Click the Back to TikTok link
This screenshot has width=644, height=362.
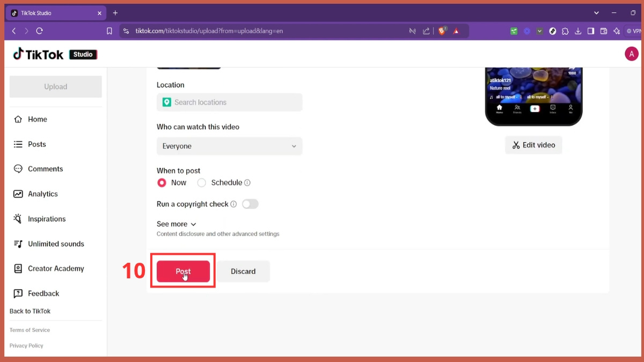(30, 311)
